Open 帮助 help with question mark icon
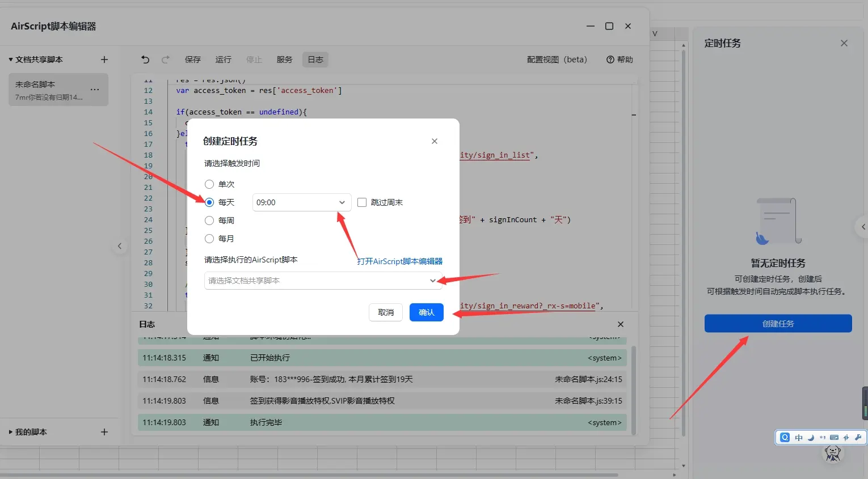Screen dimensions: 868x479 tap(620, 60)
